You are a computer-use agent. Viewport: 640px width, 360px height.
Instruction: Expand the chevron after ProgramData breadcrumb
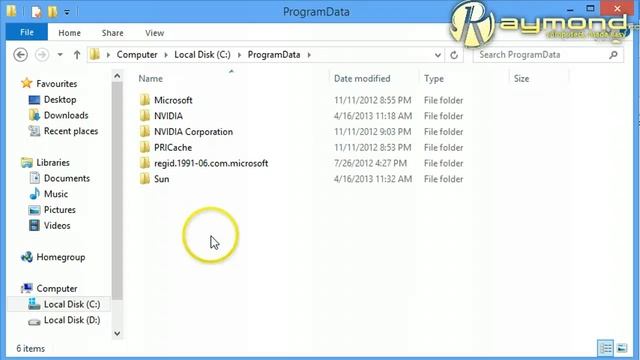pyautogui.click(x=309, y=55)
